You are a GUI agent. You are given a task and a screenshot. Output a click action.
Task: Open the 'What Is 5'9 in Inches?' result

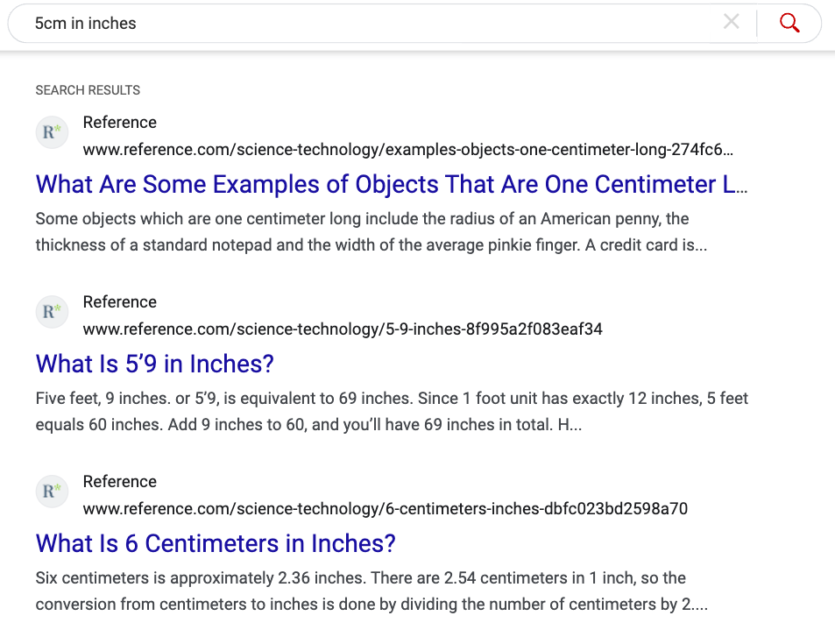tap(155, 364)
